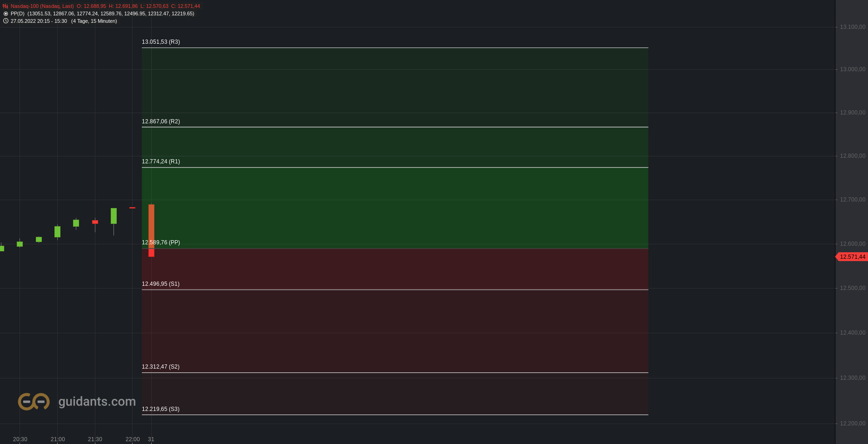Screen dimensions: 868x444
Task: Click the candlestick icon beside Nasdaq-100
Action: [x=6, y=7]
